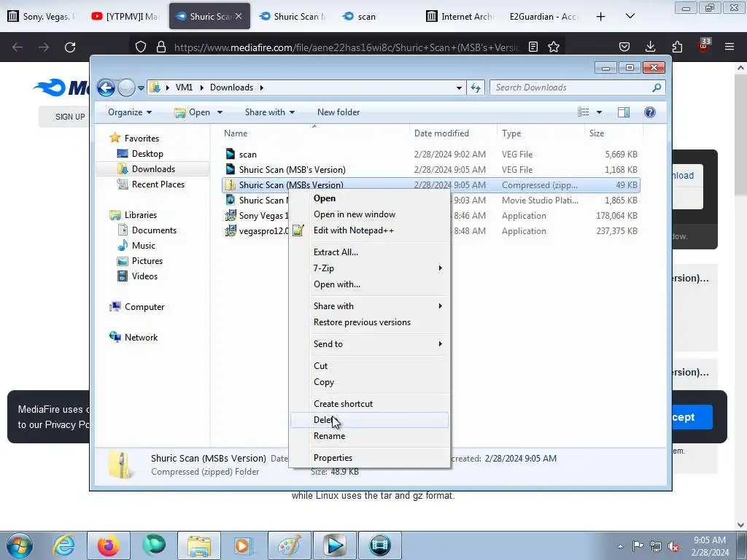Launch Internet Explorer from the taskbar
747x560 pixels.
click(64, 545)
